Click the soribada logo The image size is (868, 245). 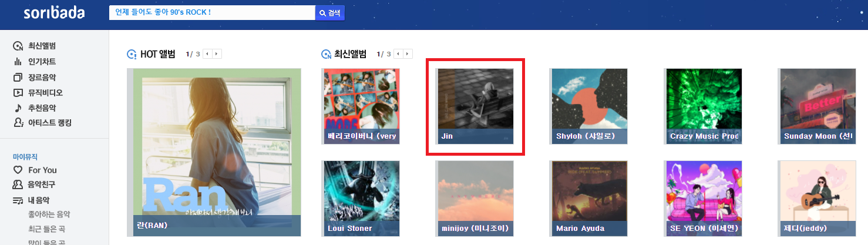(54, 13)
